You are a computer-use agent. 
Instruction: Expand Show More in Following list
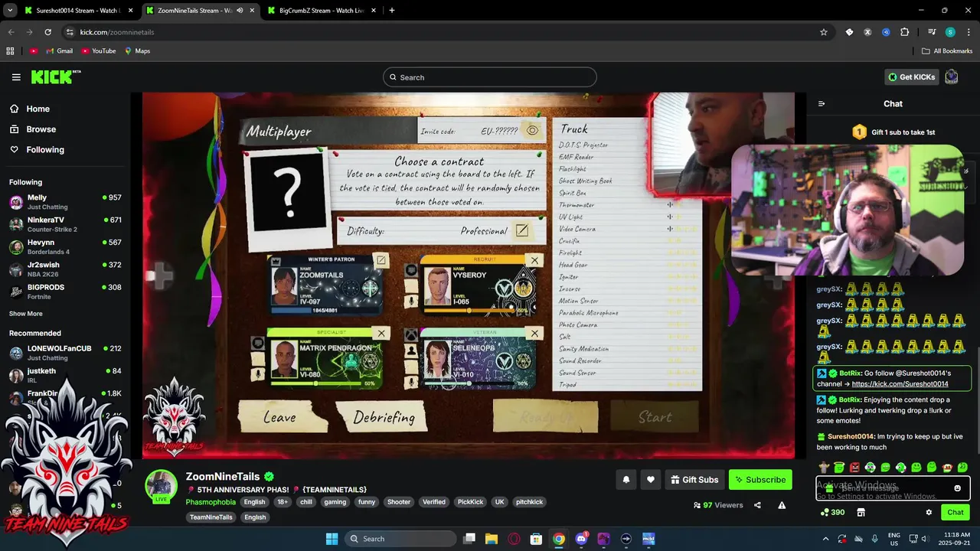click(x=26, y=314)
